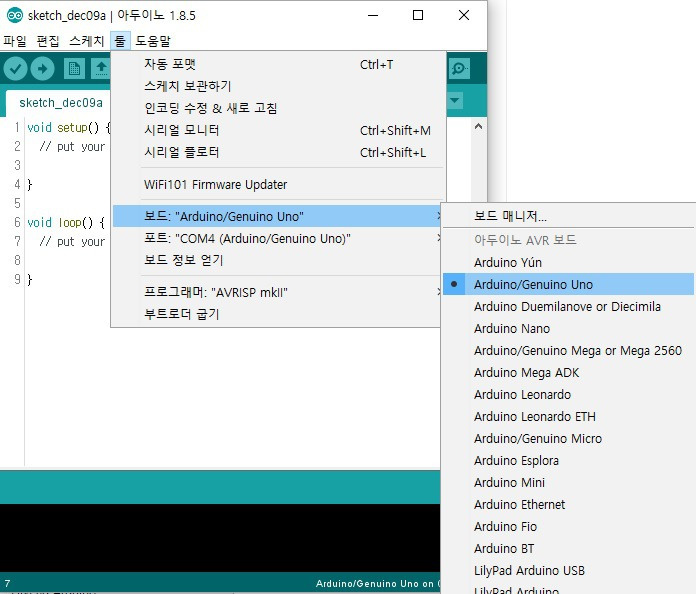This screenshot has width=696, height=594.
Task: Select 자동 포맷 menu entry
Action: pos(278,64)
